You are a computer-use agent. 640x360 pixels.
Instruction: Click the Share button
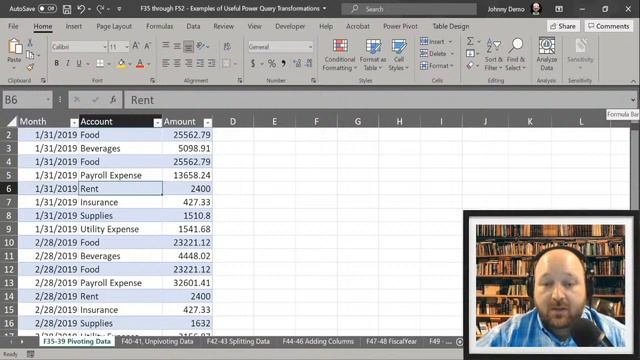click(x=563, y=26)
